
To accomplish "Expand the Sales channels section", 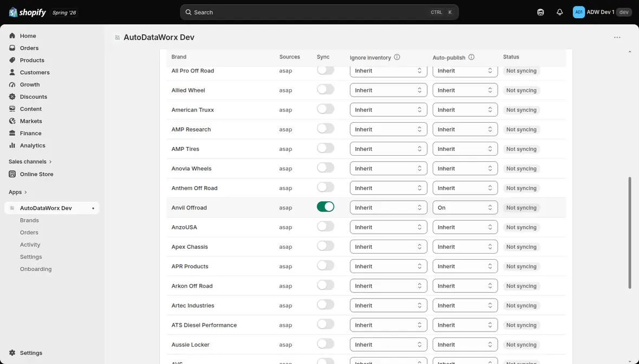I will (30, 162).
